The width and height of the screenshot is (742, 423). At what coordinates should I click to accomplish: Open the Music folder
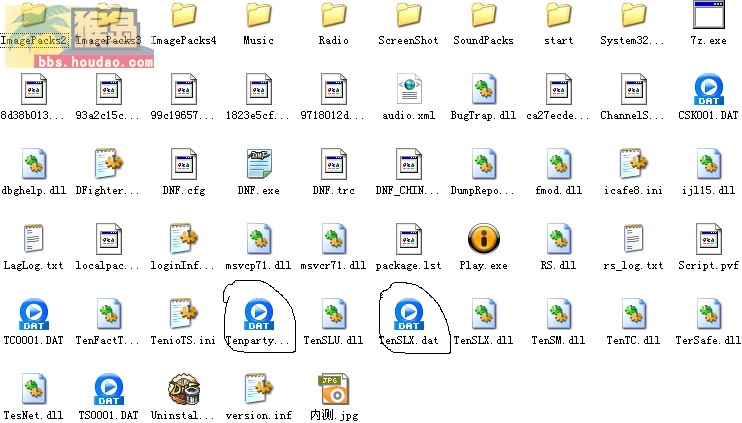coord(258,15)
